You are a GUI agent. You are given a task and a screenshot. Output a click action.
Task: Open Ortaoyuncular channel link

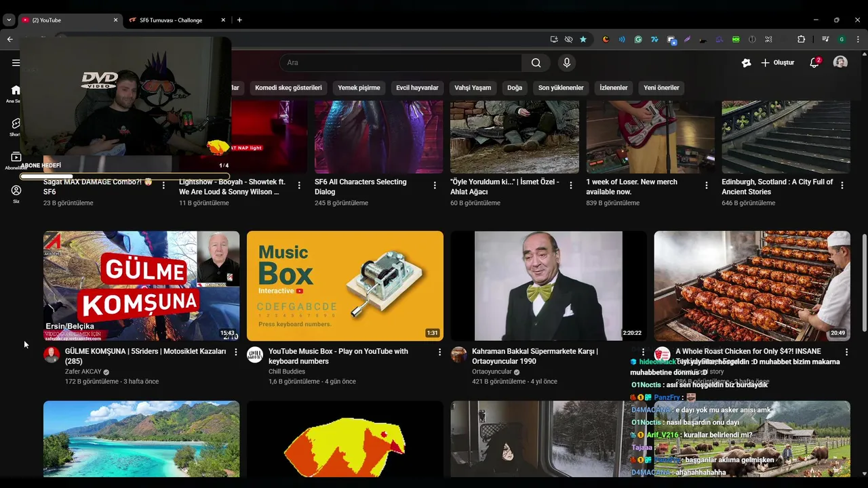tap(492, 371)
